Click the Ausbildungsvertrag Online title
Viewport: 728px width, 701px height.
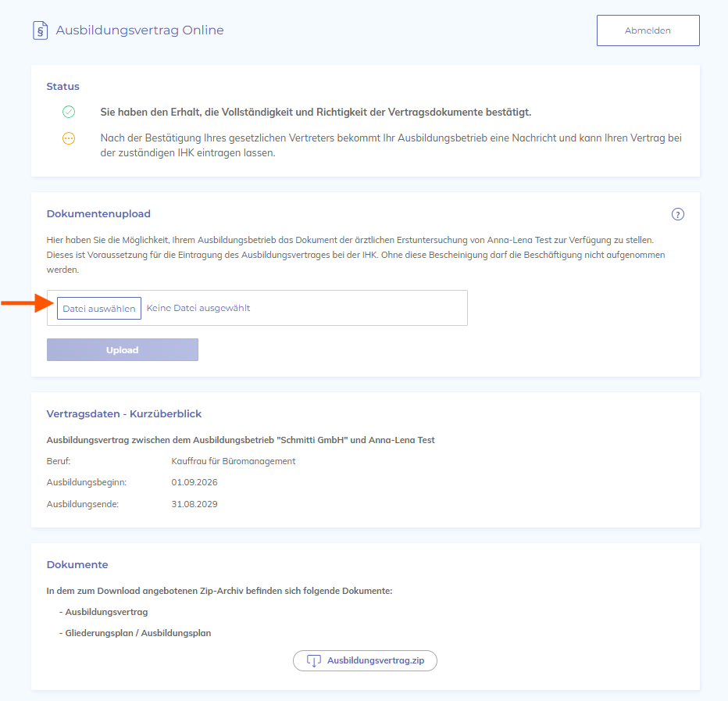point(140,30)
